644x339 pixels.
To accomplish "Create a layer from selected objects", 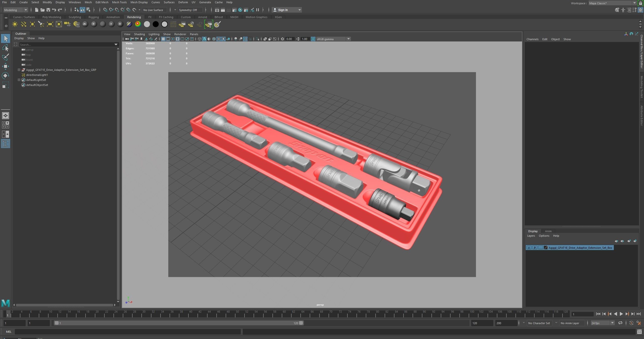I will click(635, 241).
